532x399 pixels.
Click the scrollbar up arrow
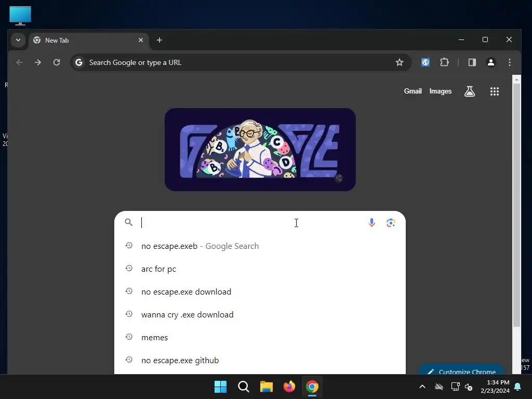click(516, 79)
